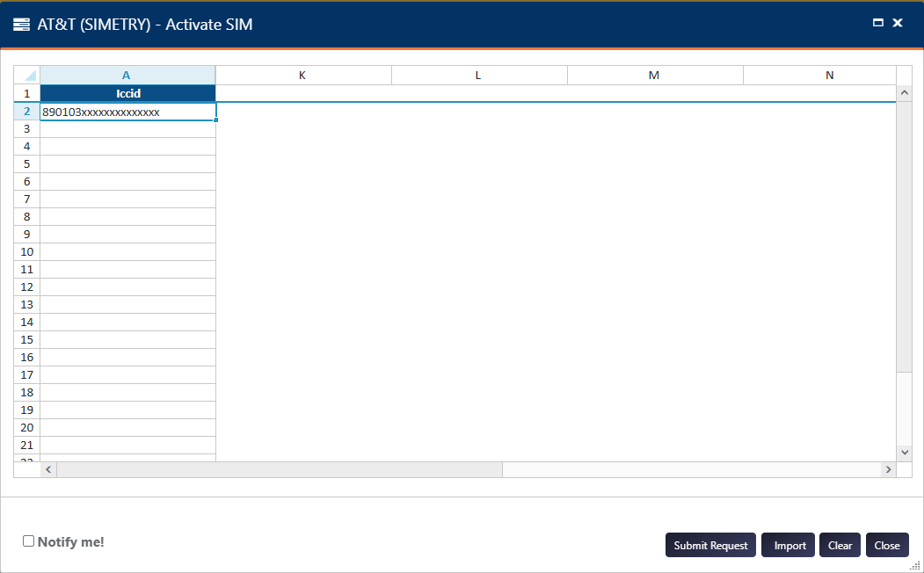This screenshot has height=573, width=924.
Task: Click empty Iccid cell in row 17
Action: click(127, 375)
